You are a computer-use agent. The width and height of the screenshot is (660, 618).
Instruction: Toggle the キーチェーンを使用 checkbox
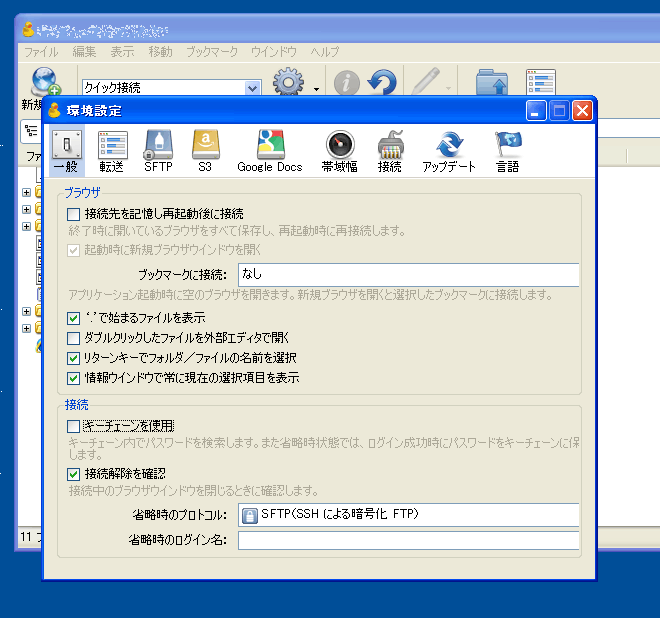coord(73,426)
